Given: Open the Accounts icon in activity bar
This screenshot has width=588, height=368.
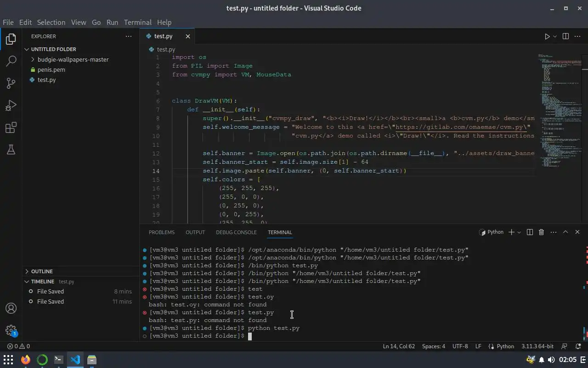Looking at the screenshot, I should [x=11, y=308].
